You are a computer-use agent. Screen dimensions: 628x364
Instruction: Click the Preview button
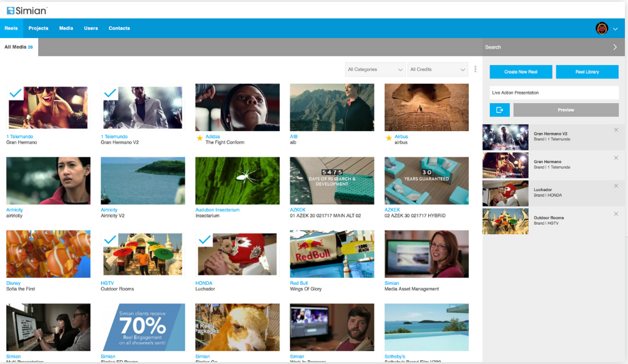click(566, 110)
